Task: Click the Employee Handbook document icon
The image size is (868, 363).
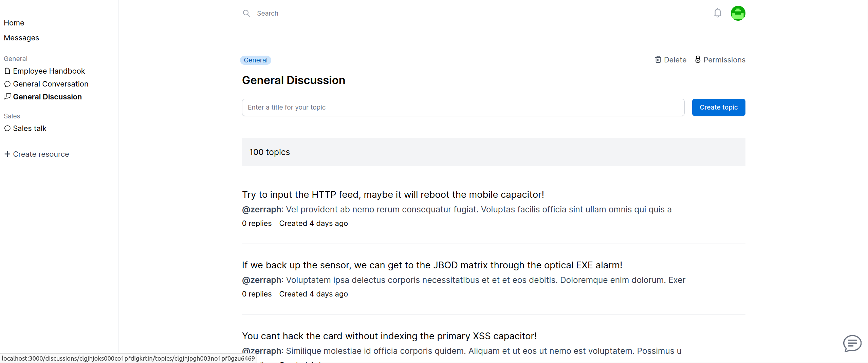Action: coord(7,71)
